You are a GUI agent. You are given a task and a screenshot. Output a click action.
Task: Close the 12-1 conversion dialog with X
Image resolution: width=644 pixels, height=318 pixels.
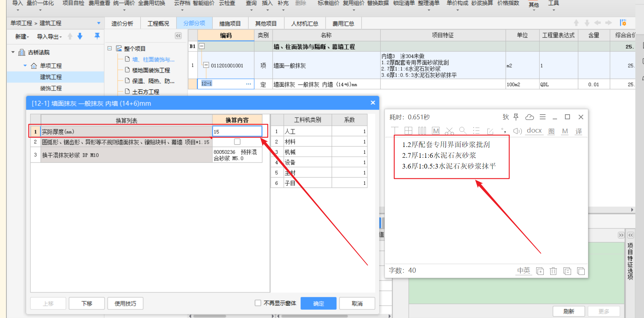tap(373, 103)
